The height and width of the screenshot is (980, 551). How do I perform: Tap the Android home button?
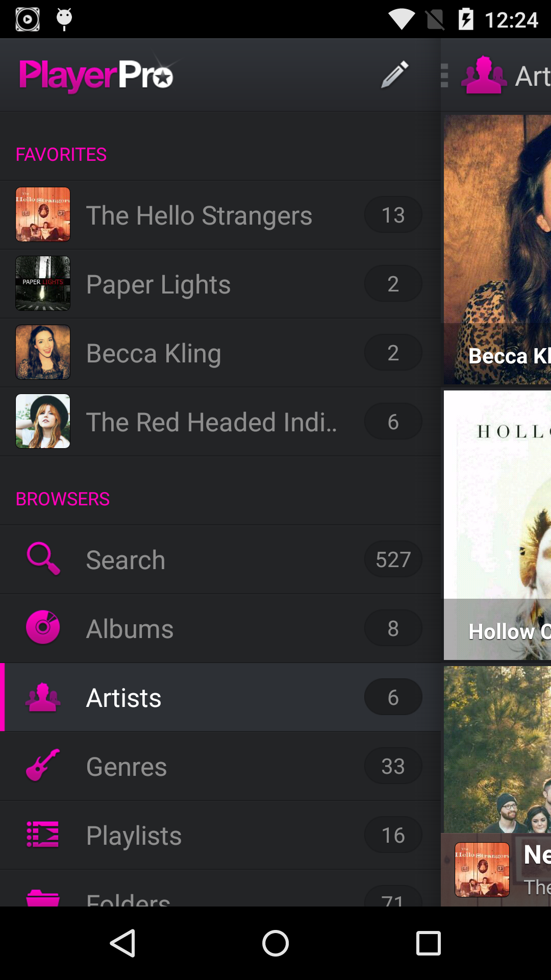coord(275,943)
